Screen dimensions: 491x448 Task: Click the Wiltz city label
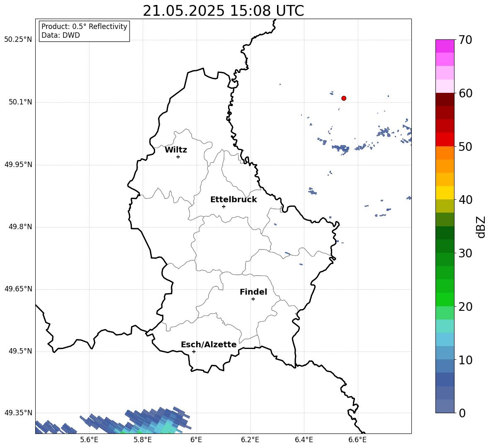point(176,150)
